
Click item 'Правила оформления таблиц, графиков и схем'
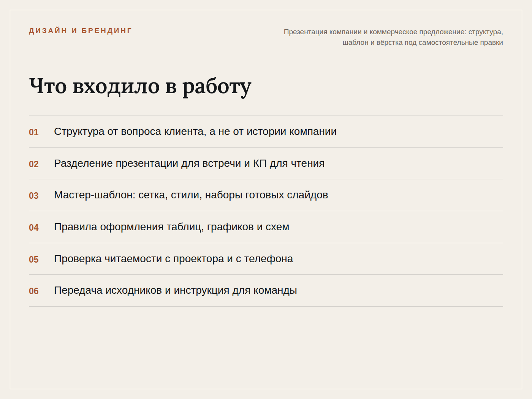coord(171,227)
